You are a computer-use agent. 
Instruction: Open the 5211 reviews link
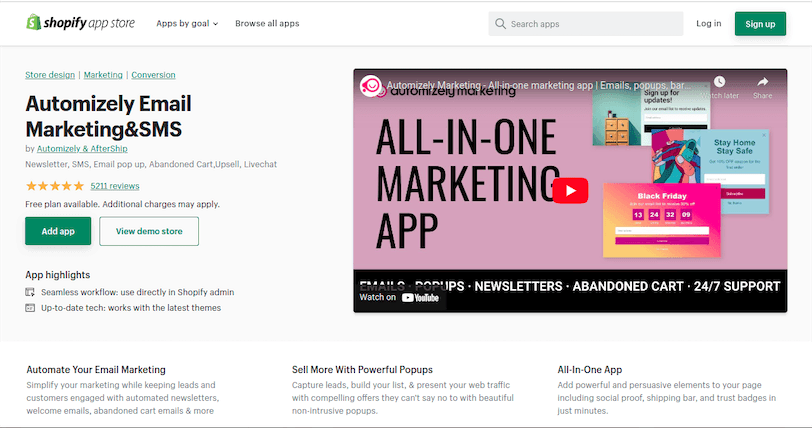[115, 186]
